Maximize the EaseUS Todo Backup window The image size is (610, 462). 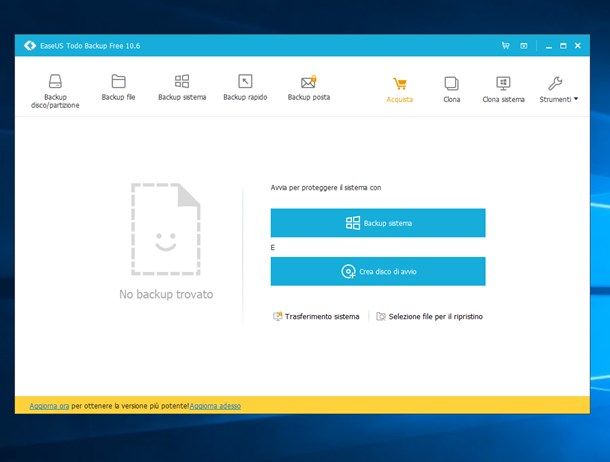[563, 46]
